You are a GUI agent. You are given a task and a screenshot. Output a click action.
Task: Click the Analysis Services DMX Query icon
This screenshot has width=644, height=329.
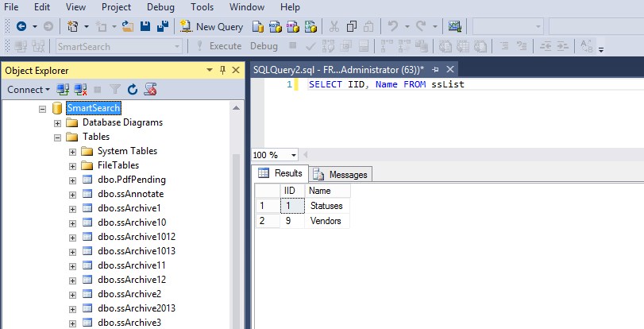click(x=293, y=27)
